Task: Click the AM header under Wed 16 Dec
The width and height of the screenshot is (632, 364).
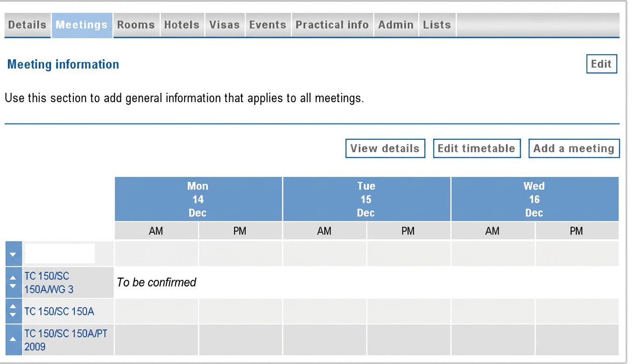Action: coord(493,231)
